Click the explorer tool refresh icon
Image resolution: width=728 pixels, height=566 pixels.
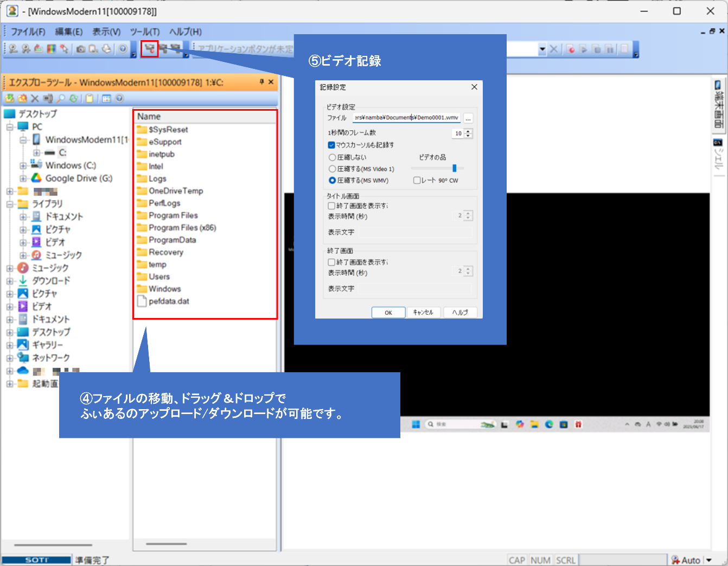pyautogui.click(x=73, y=98)
